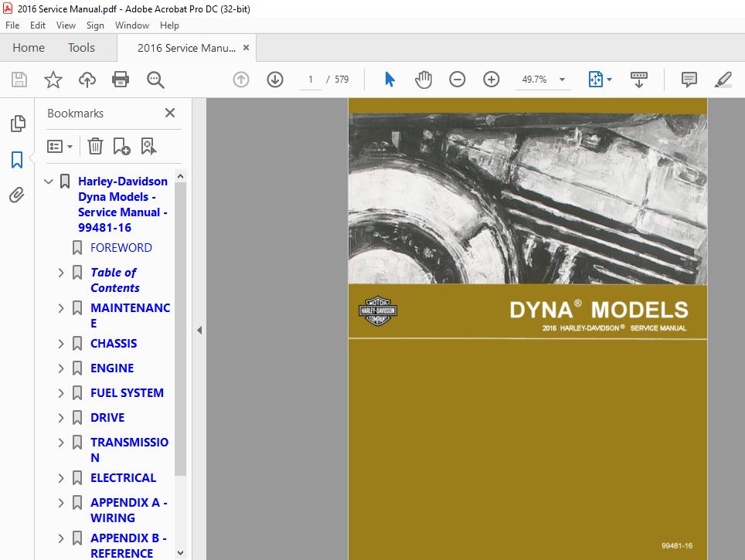
Task: Open the Attachments paperclip panel
Action: (x=17, y=195)
